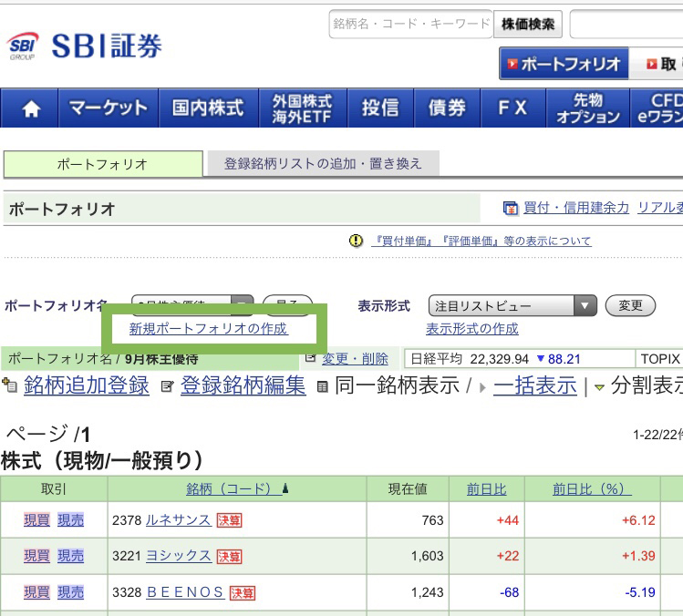The image size is (683, 616).
Task: Click the +6.12 percent change value
Action: [x=638, y=520]
